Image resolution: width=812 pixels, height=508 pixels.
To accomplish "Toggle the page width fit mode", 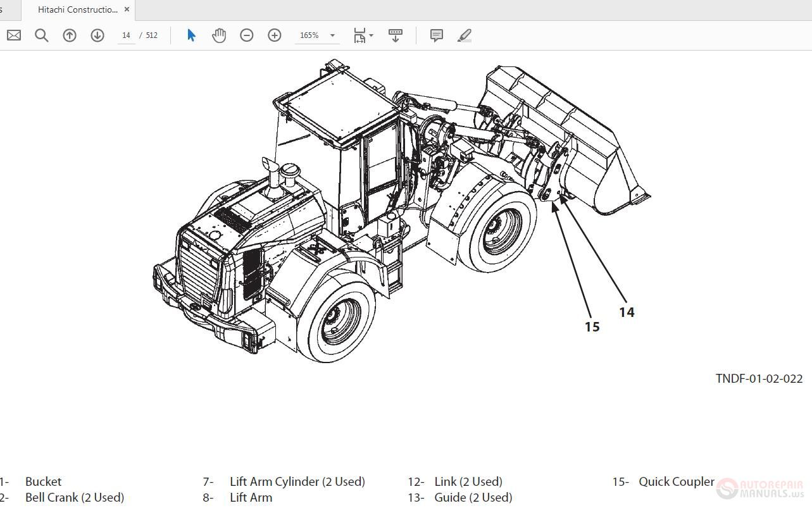I will [359, 35].
